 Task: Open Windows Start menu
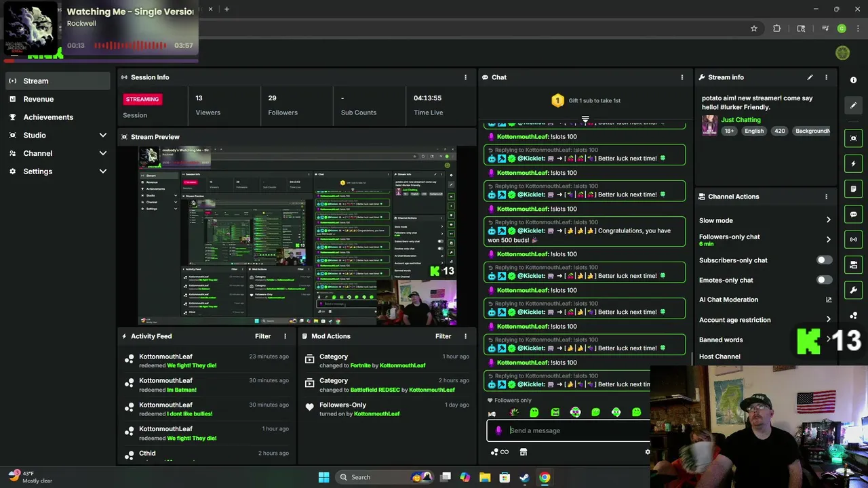[323, 477]
